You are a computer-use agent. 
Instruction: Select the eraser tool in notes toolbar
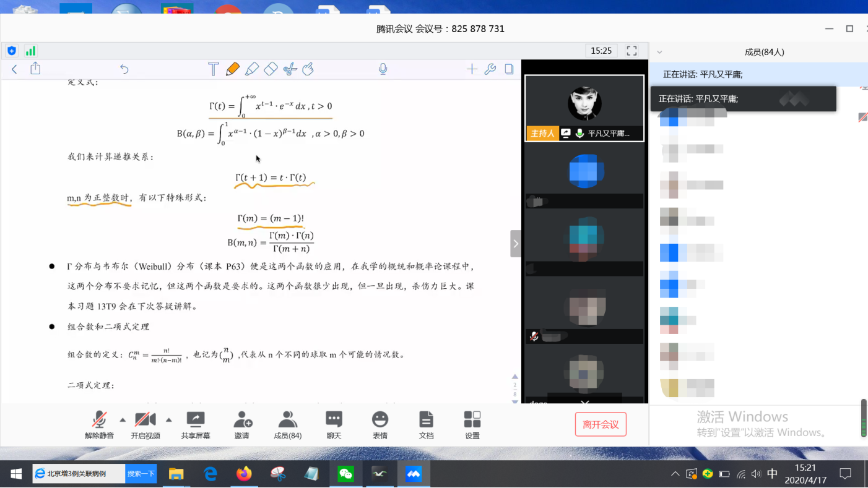point(271,69)
